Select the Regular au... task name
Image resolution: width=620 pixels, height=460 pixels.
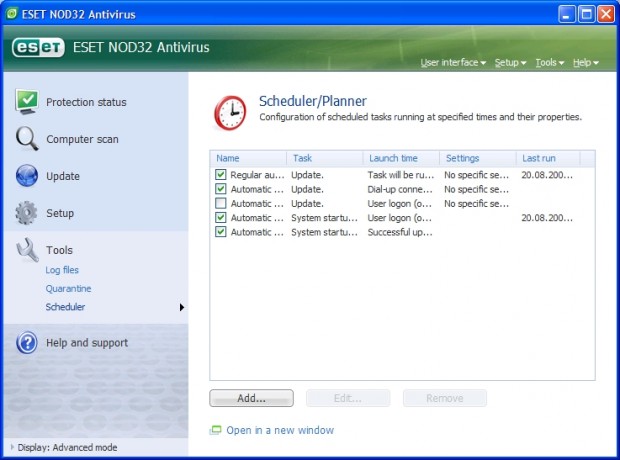[x=257, y=175]
